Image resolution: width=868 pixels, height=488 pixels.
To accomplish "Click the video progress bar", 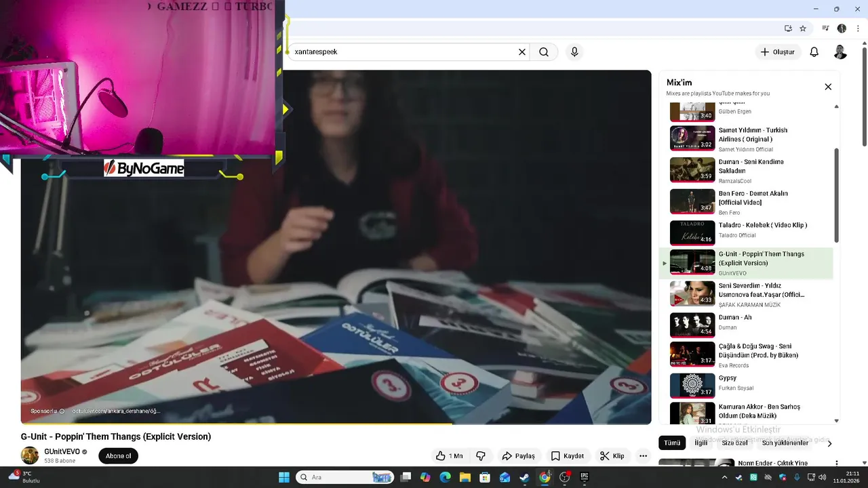I will (336, 424).
